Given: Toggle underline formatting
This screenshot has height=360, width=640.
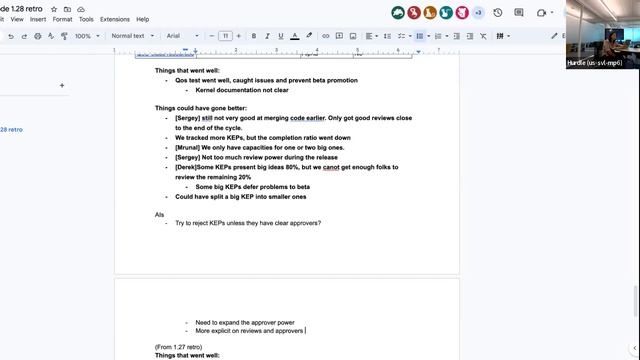Looking at the screenshot, I should [281, 36].
